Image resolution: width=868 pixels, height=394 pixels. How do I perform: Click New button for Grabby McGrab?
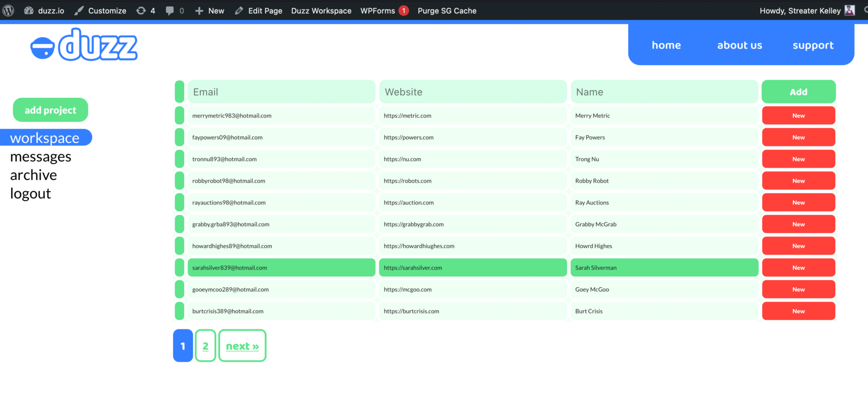tap(799, 224)
